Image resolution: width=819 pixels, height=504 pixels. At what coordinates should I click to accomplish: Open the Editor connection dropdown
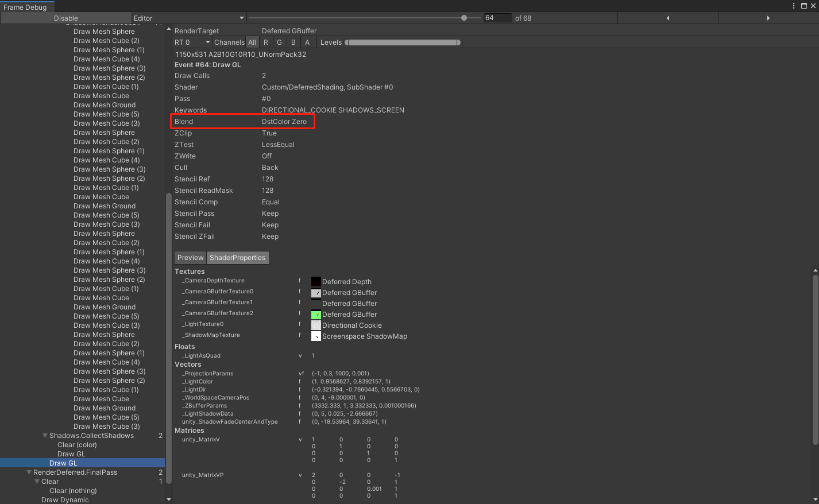[189, 18]
